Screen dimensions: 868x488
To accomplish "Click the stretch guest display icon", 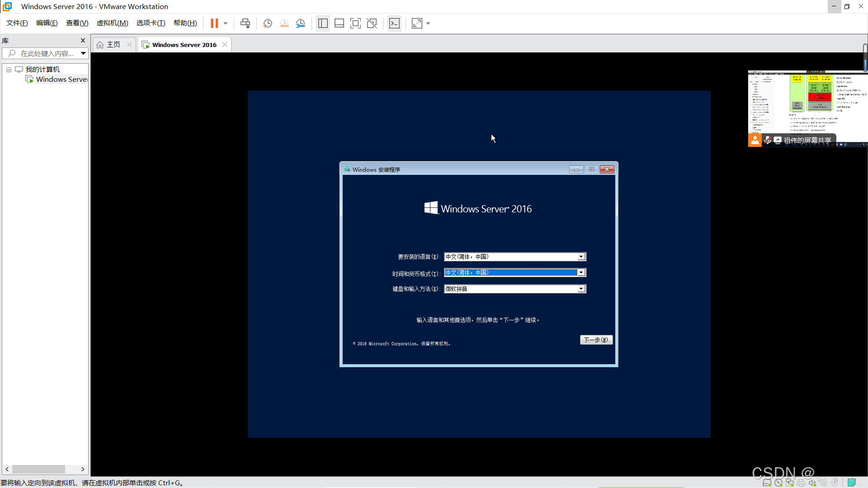I will 417,23.
